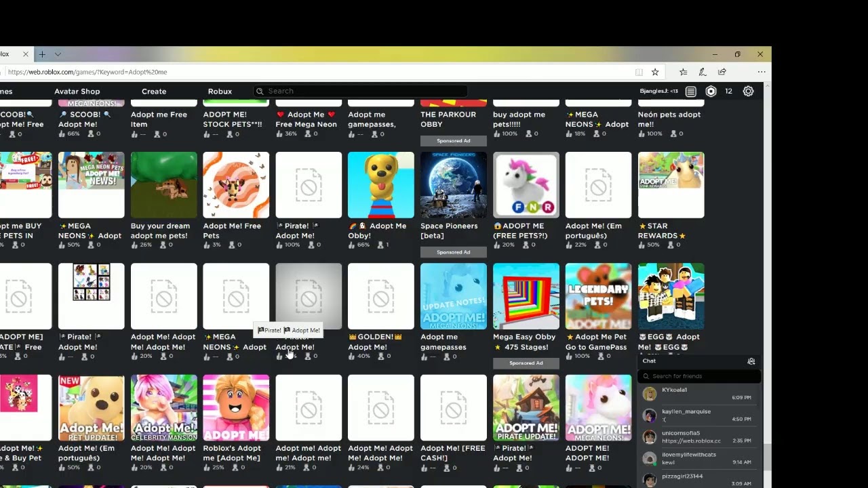Open EGG Adopt Me game thumbnail

tap(671, 296)
